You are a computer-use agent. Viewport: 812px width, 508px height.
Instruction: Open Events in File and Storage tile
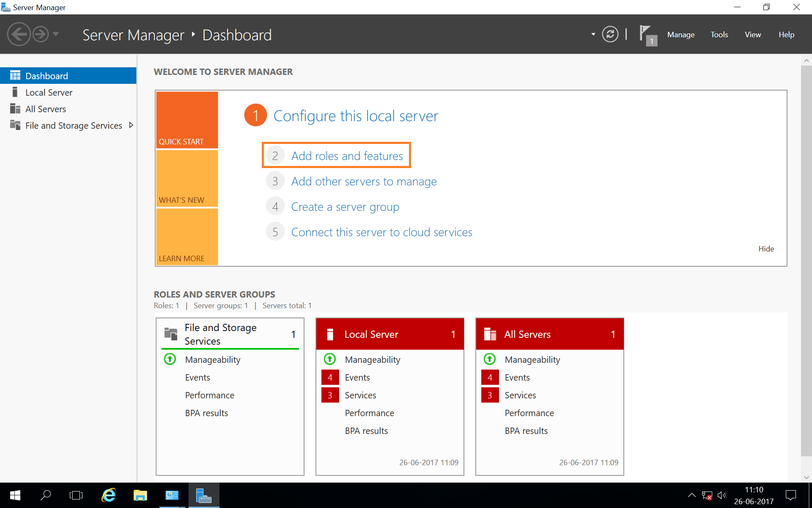[198, 377]
